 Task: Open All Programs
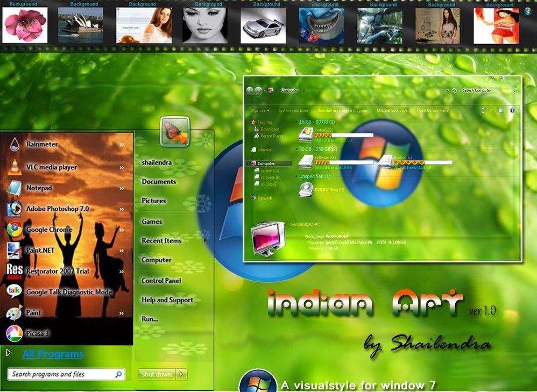(x=53, y=354)
